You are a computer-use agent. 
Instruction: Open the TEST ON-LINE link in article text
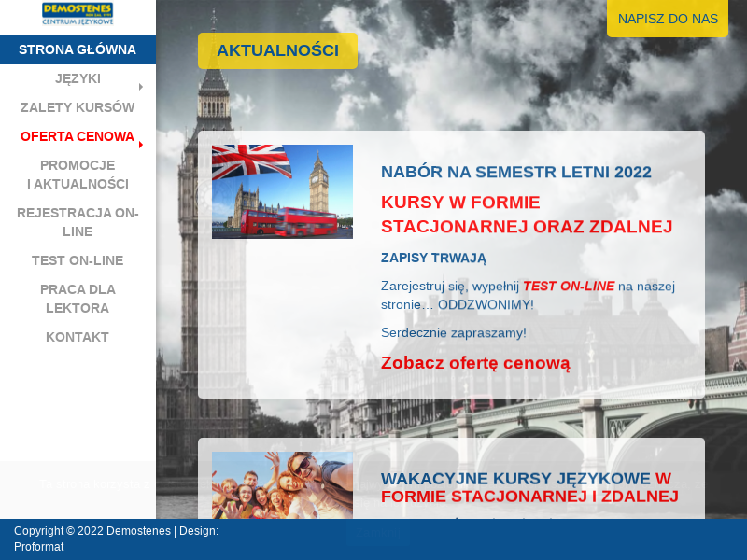[x=570, y=286]
